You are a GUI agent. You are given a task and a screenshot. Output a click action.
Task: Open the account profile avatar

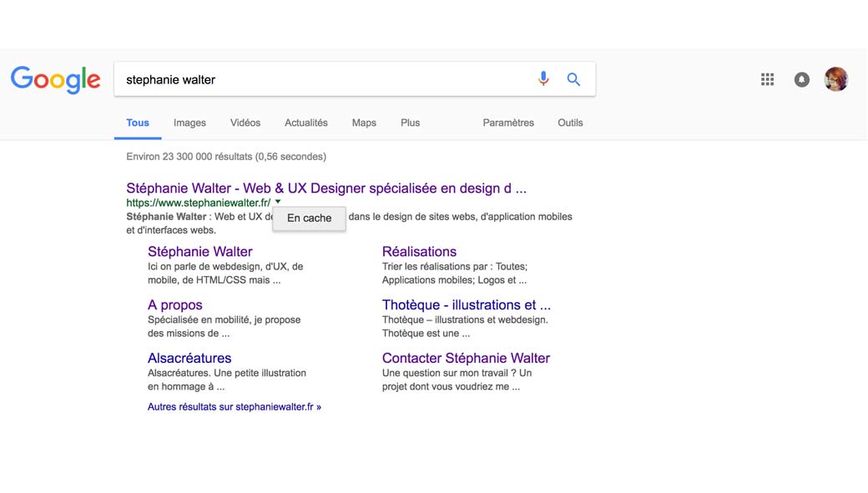click(835, 79)
